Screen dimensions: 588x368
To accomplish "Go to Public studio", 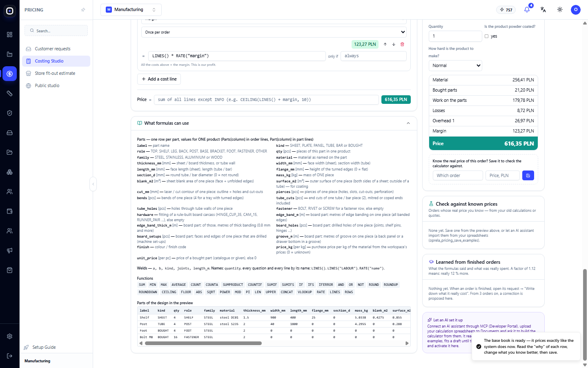I will tap(56, 85).
